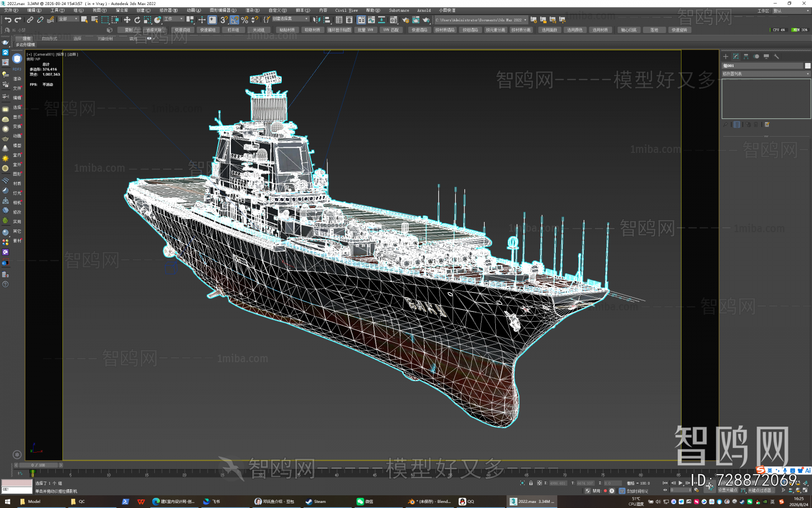Click the object color swatch beside 组001
This screenshot has width=812, height=508.
[x=807, y=66]
